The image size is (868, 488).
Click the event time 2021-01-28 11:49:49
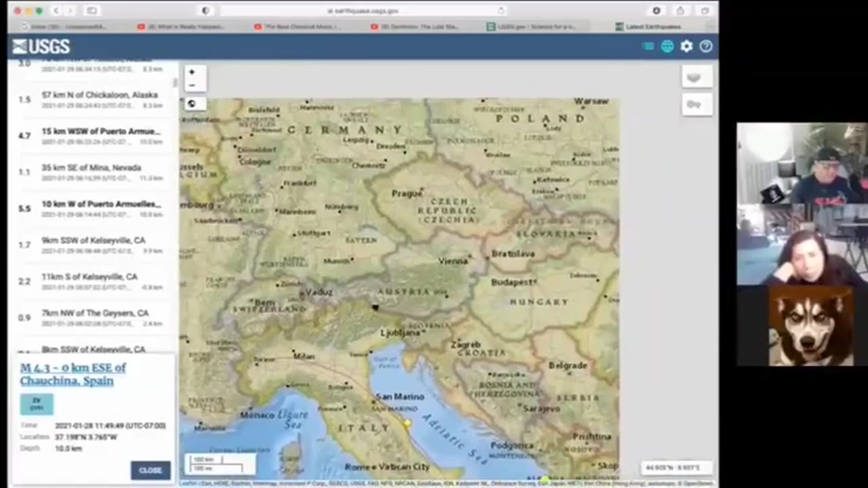[110, 426]
